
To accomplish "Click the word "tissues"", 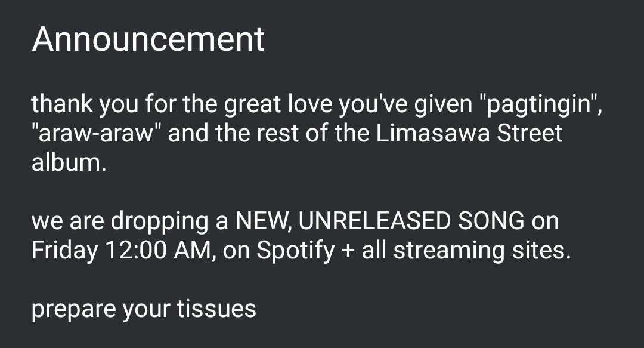I will point(216,309).
